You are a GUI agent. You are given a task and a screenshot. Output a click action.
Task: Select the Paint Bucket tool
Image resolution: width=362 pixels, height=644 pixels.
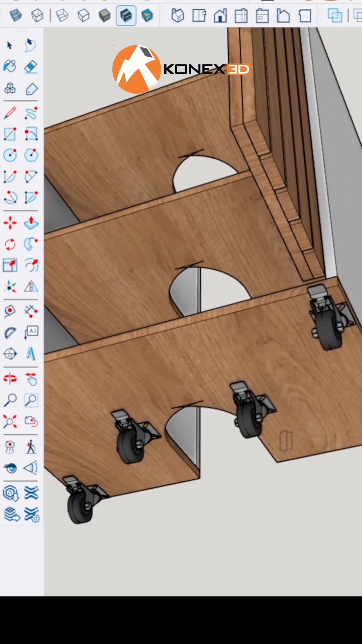pyautogui.click(x=10, y=66)
